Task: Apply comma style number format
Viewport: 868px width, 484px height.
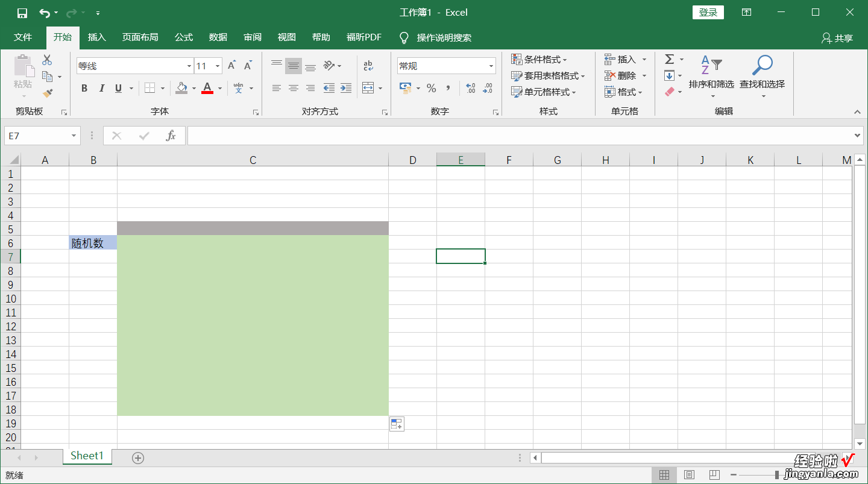Action: pyautogui.click(x=448, y=88)
